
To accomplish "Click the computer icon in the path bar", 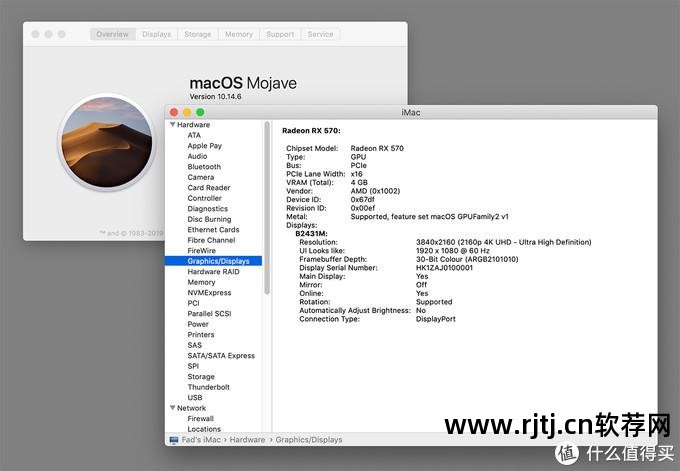I will [x=174, y=440].
